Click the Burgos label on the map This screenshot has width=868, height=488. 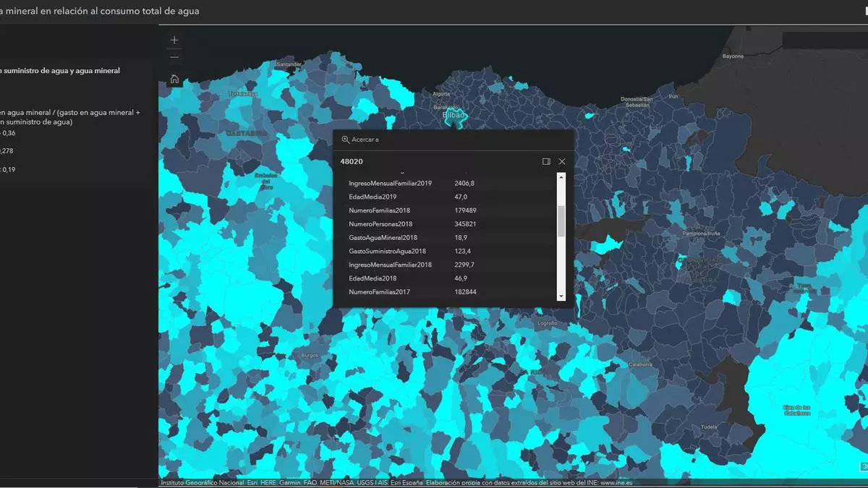coord(310,355)
